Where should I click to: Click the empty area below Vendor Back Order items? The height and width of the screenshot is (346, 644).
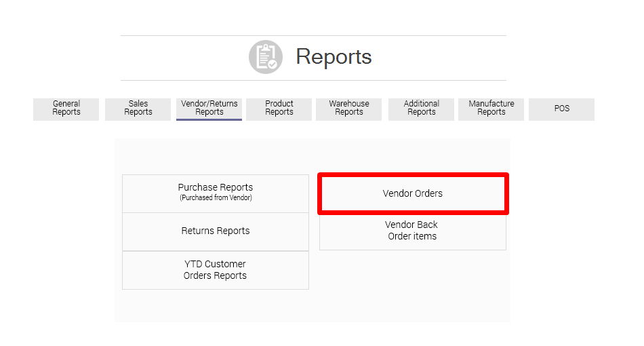pyautogui.click(x=412, y=285)
